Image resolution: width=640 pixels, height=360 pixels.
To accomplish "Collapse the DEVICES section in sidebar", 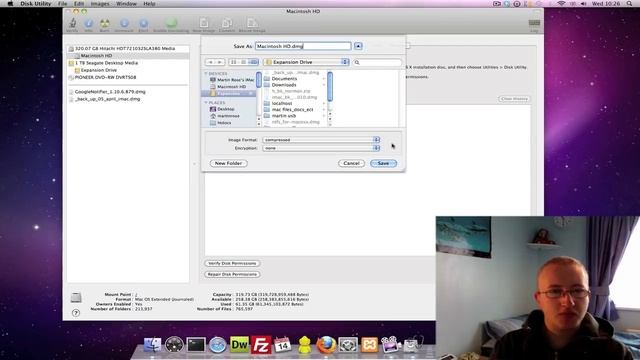I will 206,73.
